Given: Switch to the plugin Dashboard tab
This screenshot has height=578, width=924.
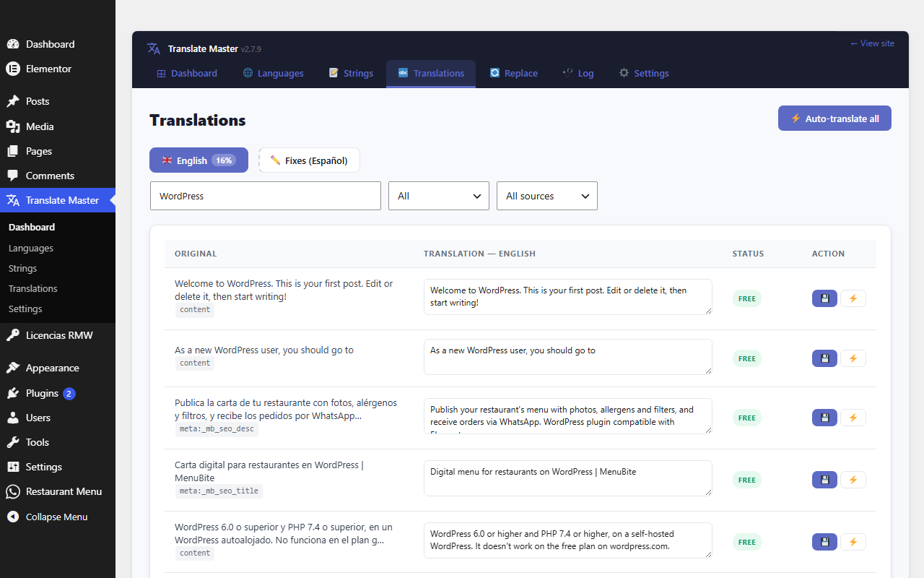Looking at the screenshot, I should coord(187,73).
